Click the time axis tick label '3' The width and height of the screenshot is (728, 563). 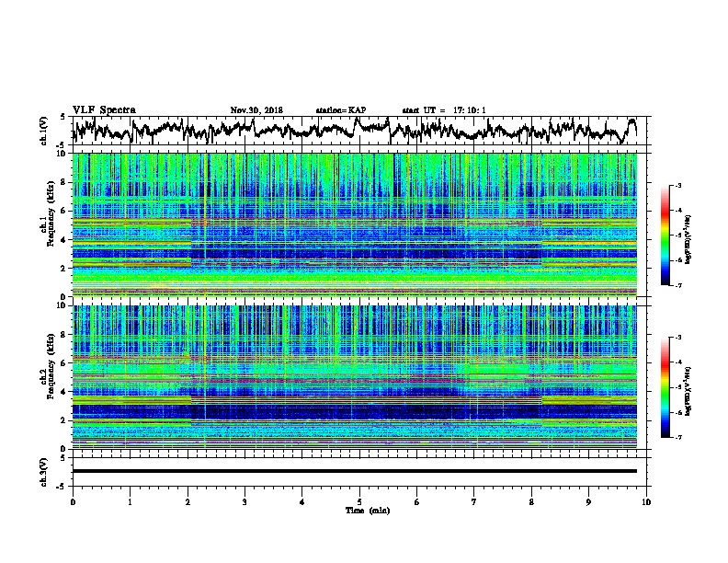tap(245, 502)
